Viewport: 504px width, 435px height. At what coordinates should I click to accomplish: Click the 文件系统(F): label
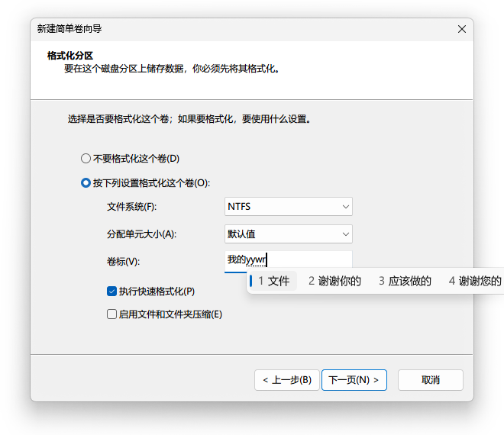pyautogui.click(x=132, y=207)
